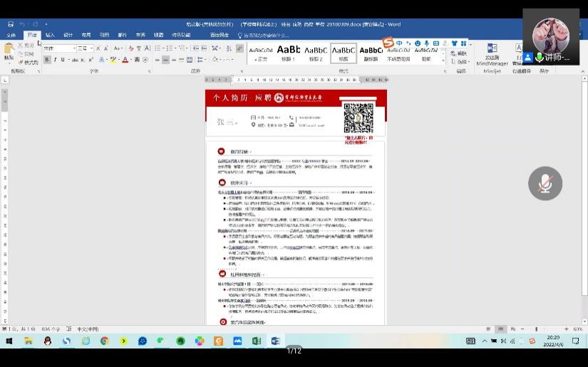Apply the 标题 1 heading style

pyautogui.click(x=288, y=52)
